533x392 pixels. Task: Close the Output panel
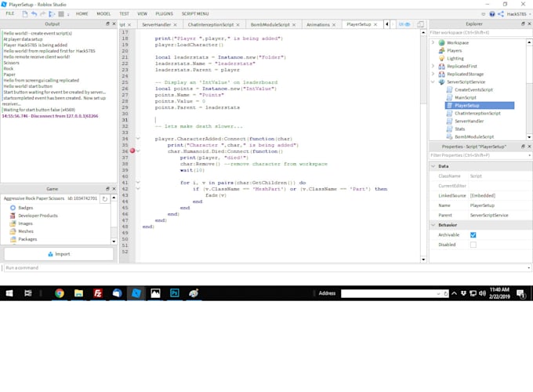pos(114,24)
